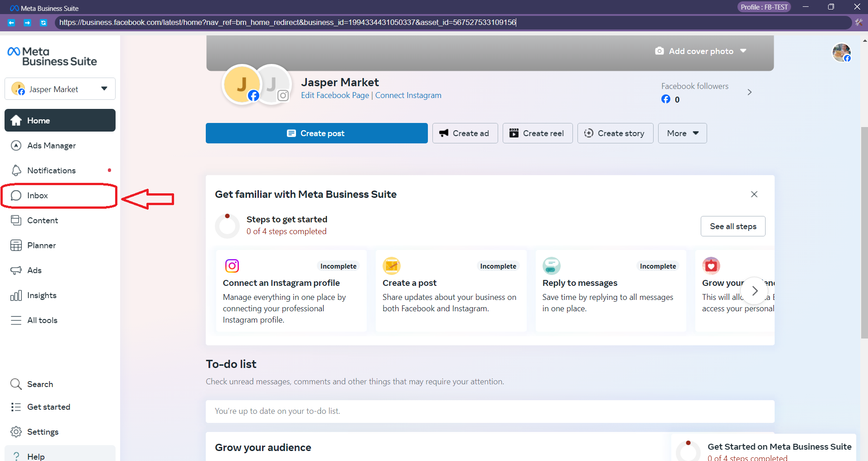Image resolution: width=868 pixels, height=461 pixels.
Task: Follow the Connect Instagram link
Action: pos(408,95)
